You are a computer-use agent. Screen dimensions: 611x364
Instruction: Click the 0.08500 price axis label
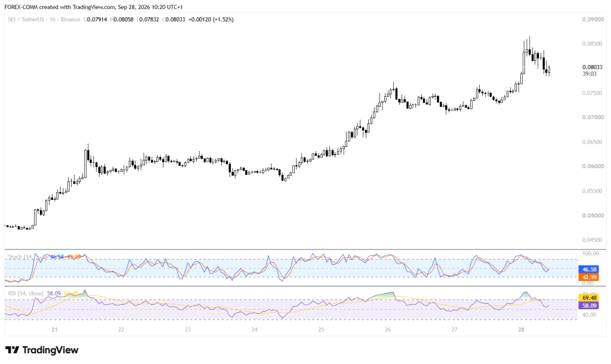click(593, 44)
